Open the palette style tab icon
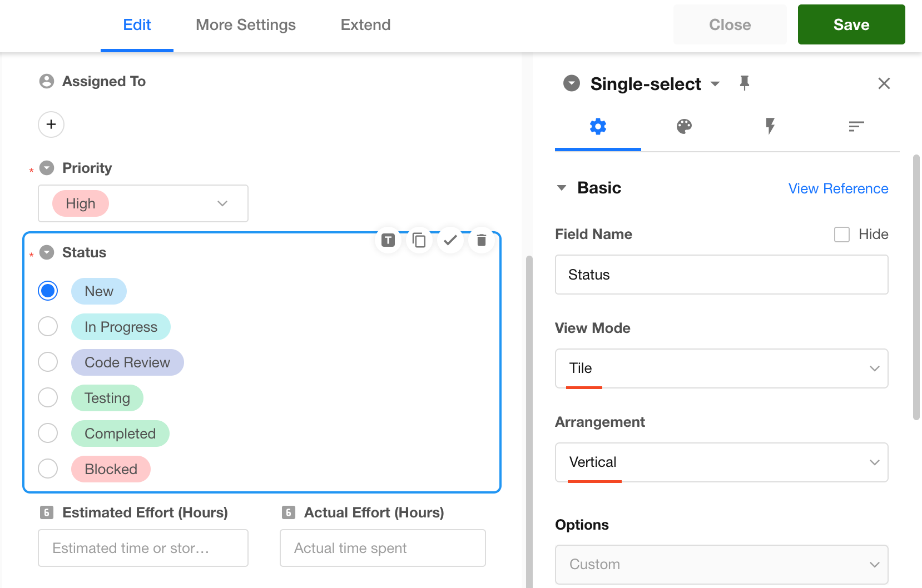922x588 pixels. 684,127
